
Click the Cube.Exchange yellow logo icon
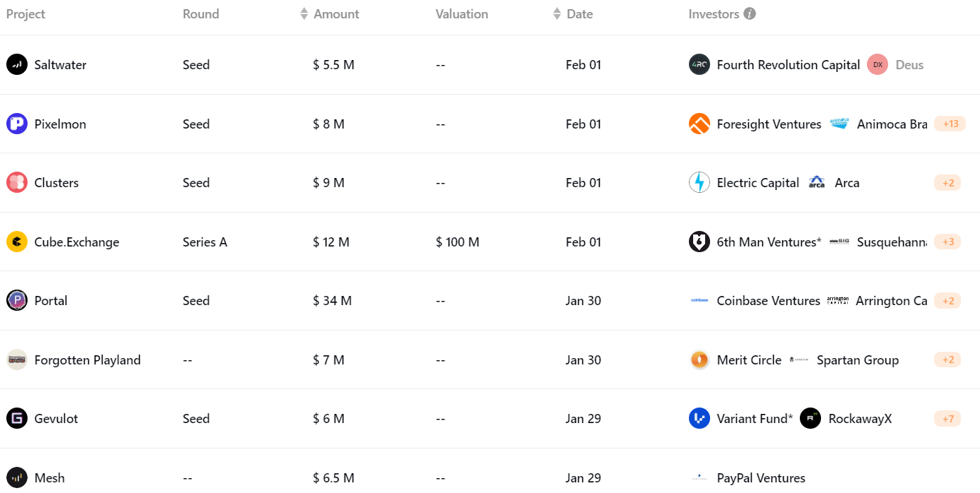point(17,242)
